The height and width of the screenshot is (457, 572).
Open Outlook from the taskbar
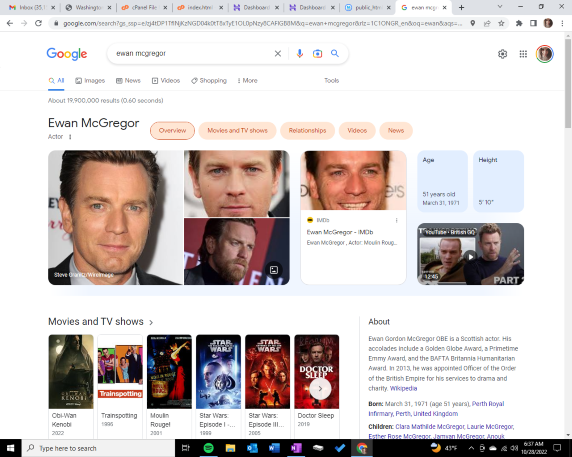coord(252,448)
